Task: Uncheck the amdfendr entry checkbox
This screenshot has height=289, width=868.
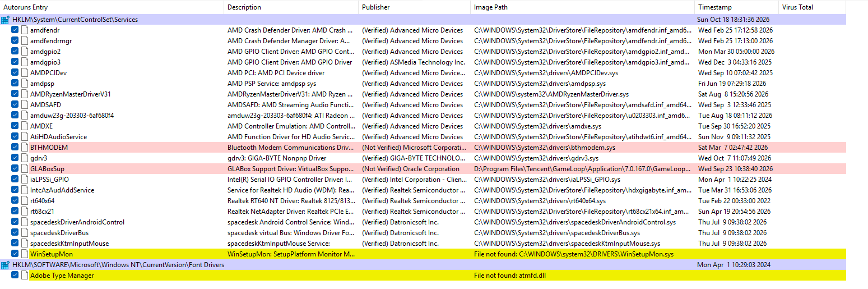Action: tap(15, 30)
